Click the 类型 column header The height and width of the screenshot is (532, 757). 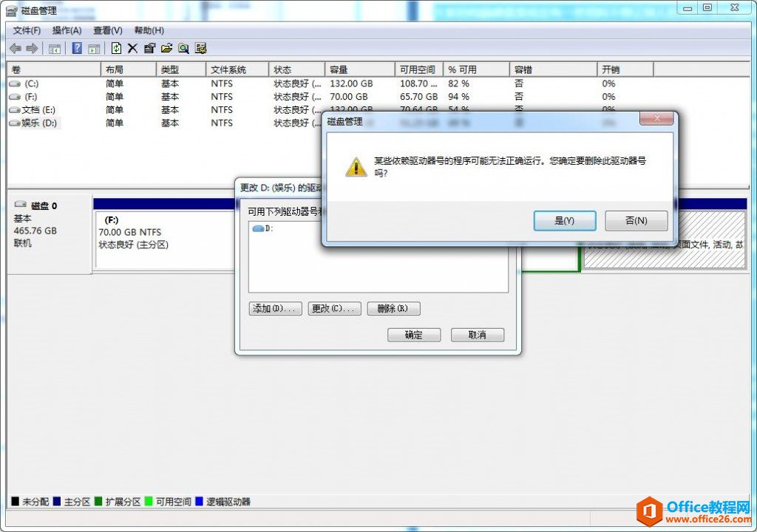[182, 69]
